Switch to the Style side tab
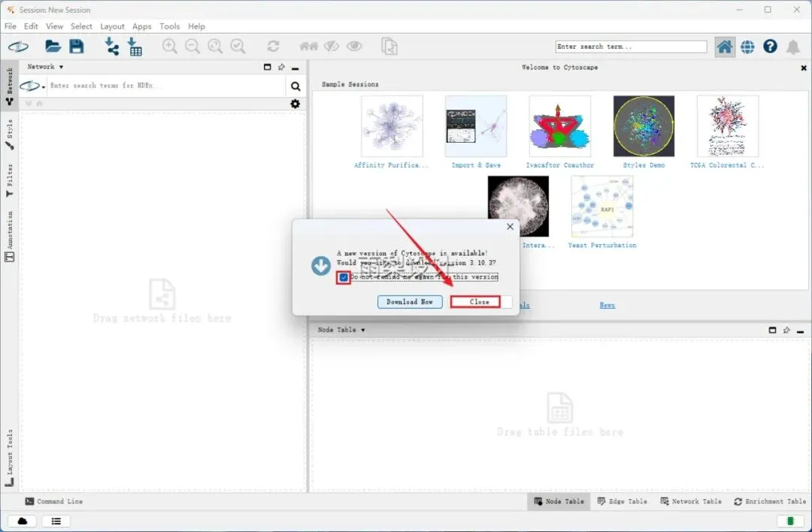This screenshot has width=812, height=532. 10,134
